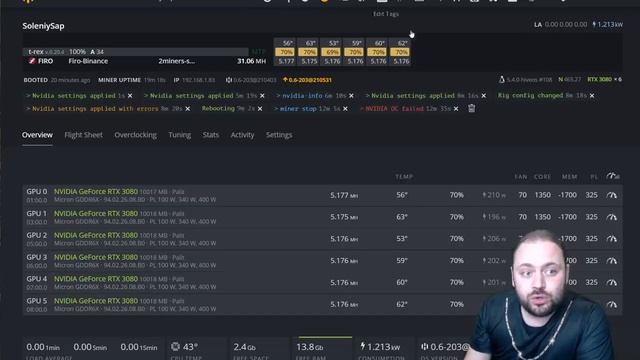The height and width of the screenshot is (360, 640).
Task: Select the 63° GPU temperature tile
Action: point(308,52)
